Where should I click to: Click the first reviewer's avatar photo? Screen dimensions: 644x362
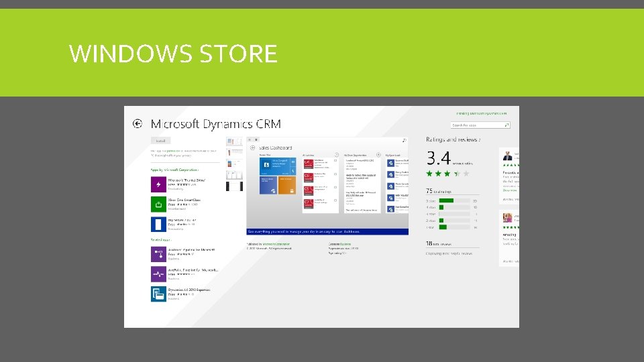pos(508,156)
